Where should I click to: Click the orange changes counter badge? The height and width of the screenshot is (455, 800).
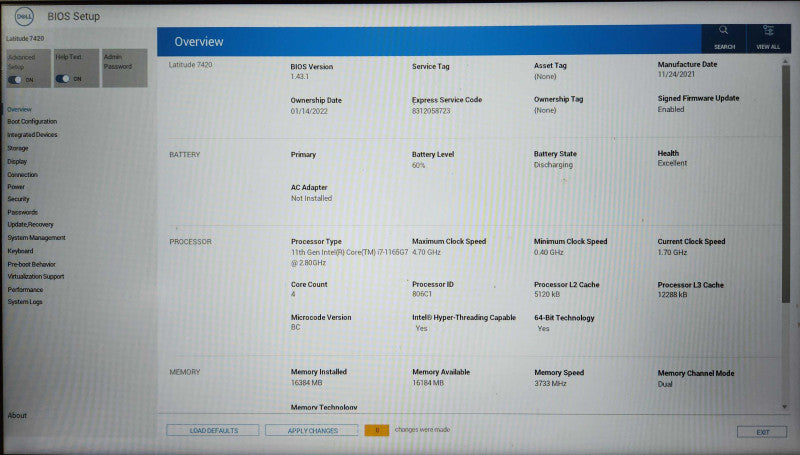point(377,430)
